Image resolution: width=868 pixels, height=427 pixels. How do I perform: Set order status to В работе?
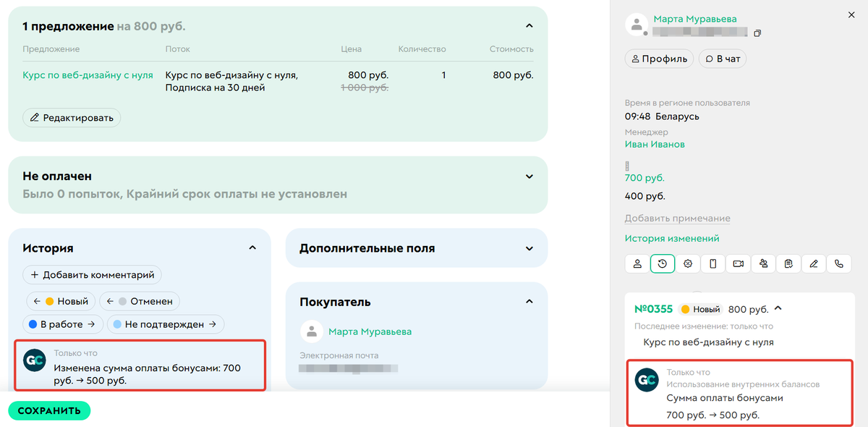63,324
